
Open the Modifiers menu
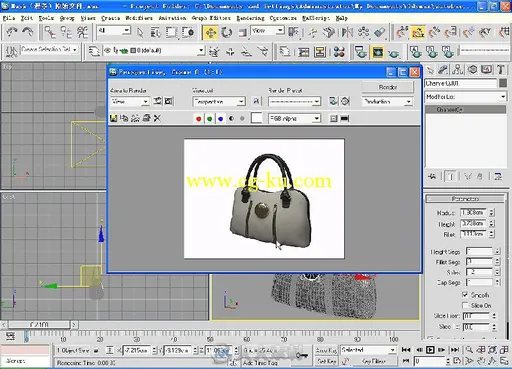139,18
